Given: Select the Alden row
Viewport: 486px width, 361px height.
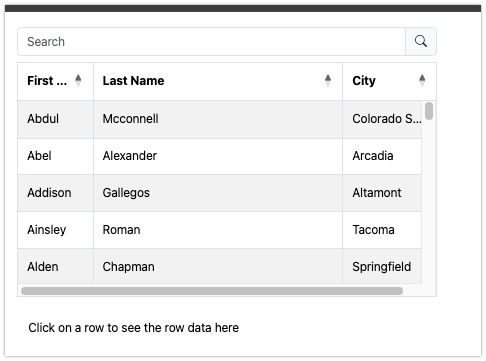Looking at the screenshot, I should (x=220, y=266).
